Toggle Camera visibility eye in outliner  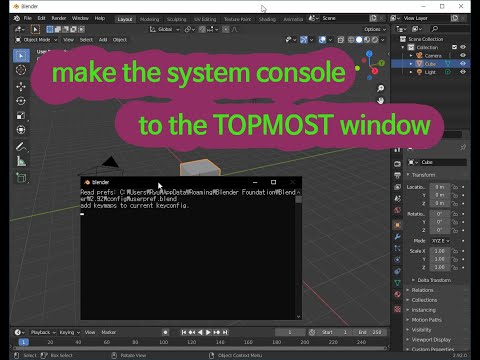463,55
